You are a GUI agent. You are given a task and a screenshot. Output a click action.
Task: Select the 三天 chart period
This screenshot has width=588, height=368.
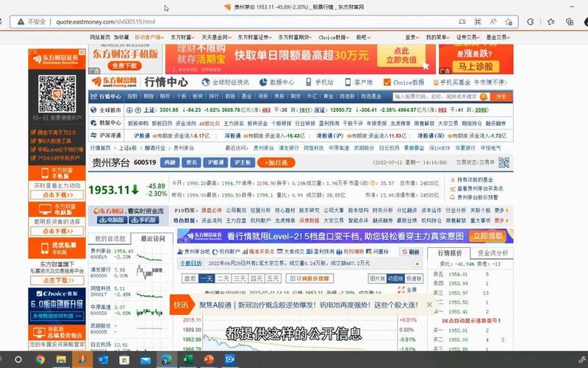(240, 278)
